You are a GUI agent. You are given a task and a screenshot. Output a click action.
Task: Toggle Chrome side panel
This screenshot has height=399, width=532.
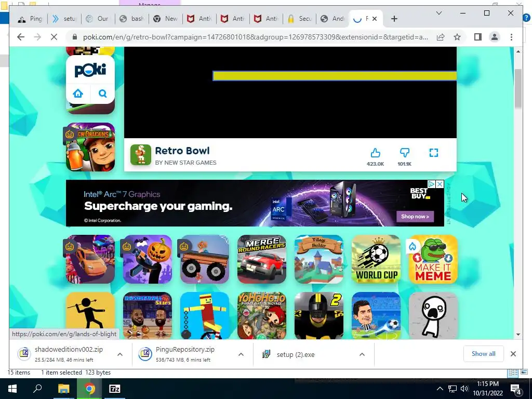[478, 37]
